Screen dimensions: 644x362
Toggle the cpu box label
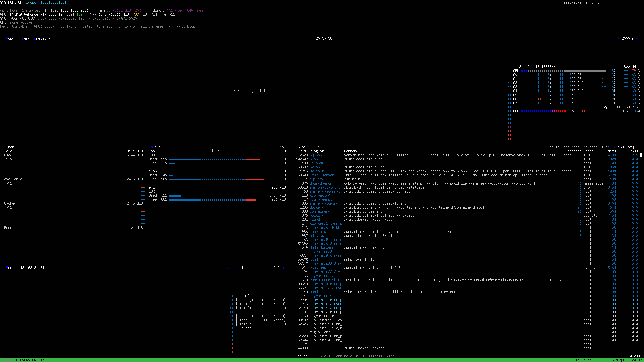click(x=10, y=38)
